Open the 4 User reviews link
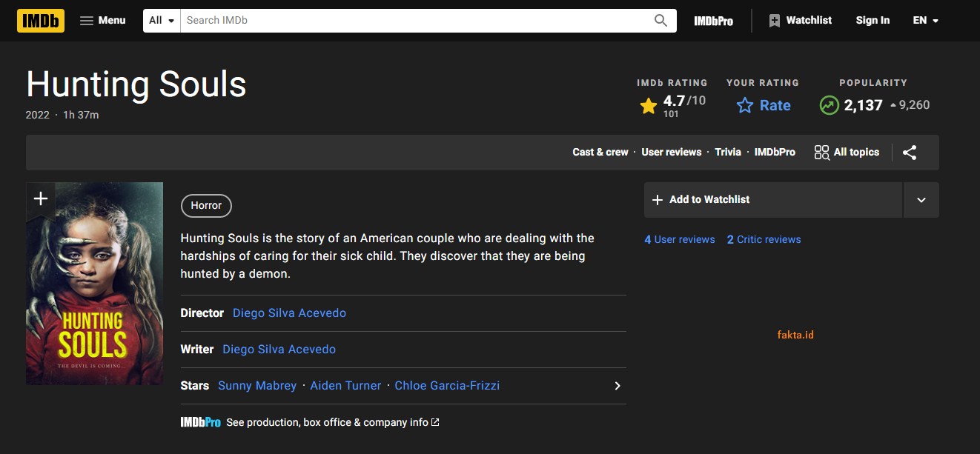The image size is (980, 454). 680,239
